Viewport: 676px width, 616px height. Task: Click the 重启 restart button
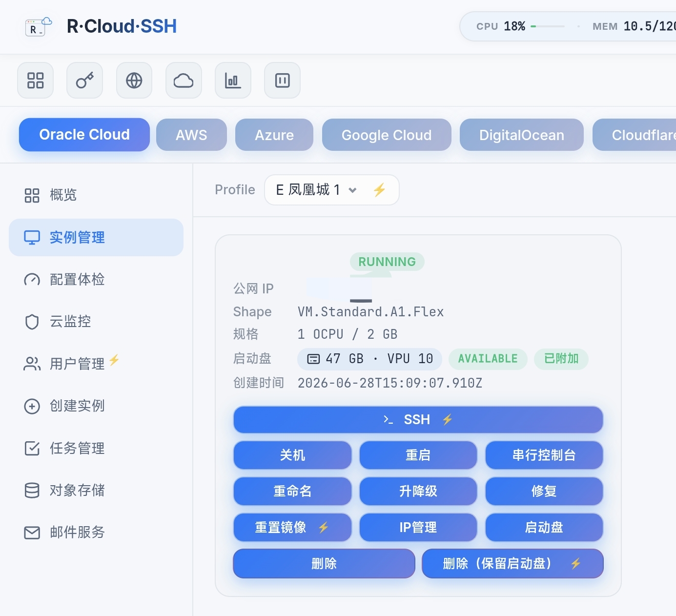tap(418, 455)
